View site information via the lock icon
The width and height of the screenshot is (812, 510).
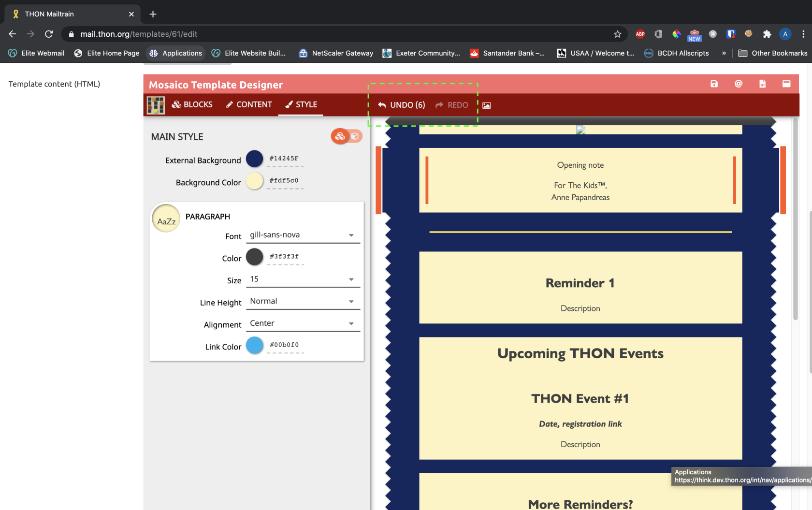pos(72,34)
